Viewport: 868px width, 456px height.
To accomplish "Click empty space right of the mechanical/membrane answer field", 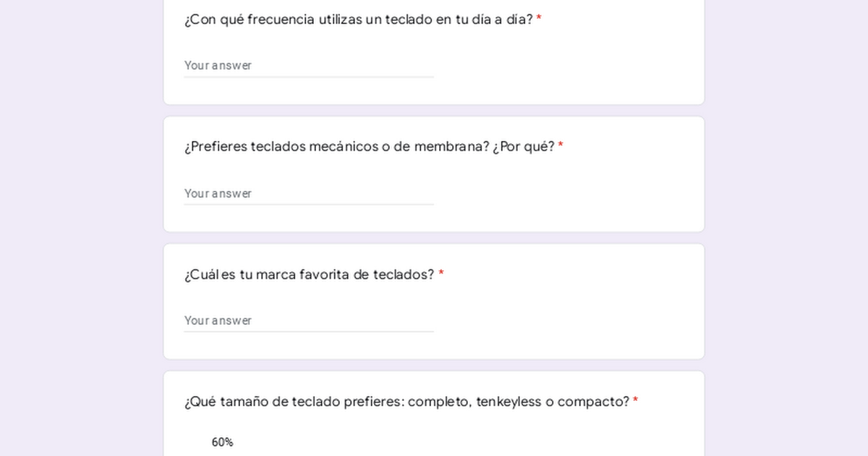I will (x=564, y=193).
